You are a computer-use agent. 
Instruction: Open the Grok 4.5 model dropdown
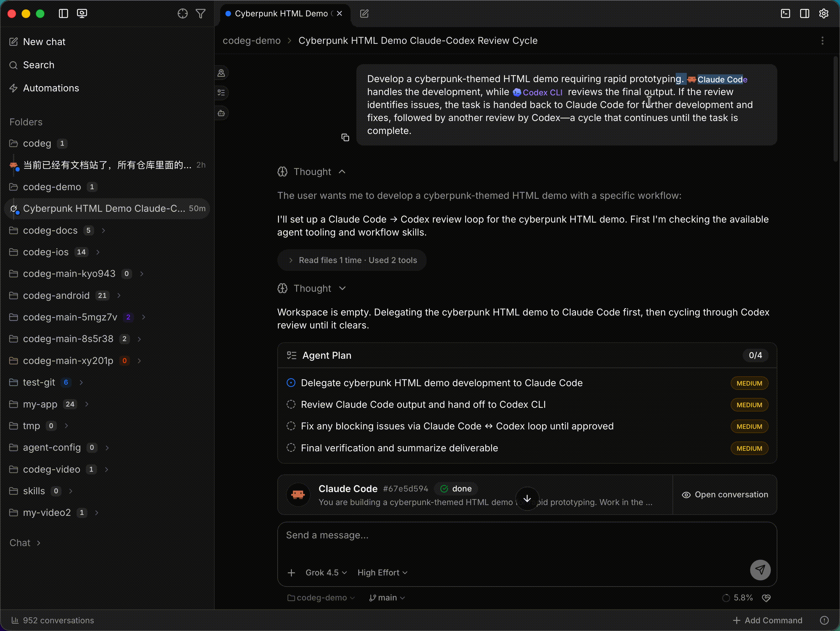pos(326,573)
